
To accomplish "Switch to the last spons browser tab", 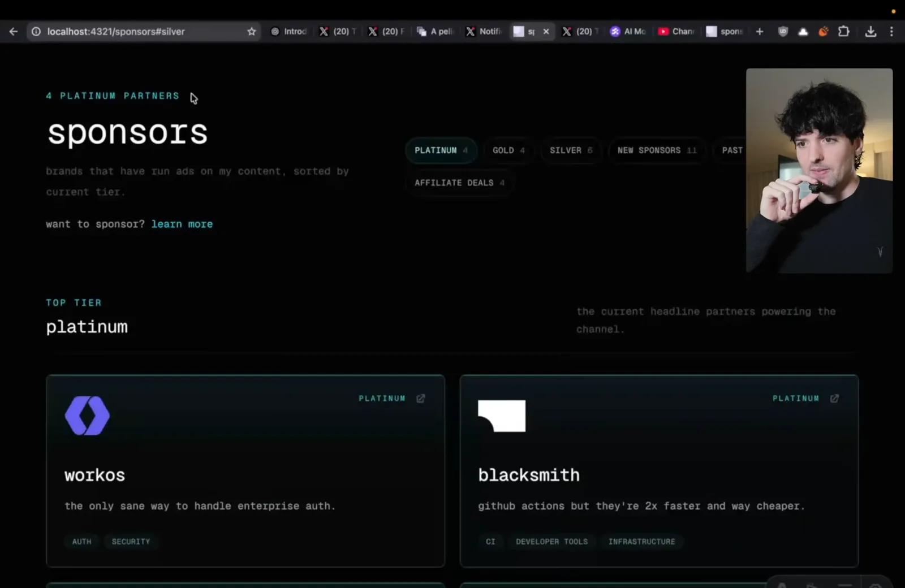I will [x=725, y=32].
